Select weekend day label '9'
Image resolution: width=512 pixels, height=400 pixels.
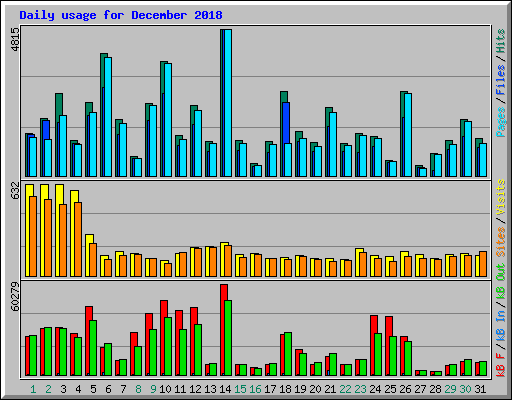click(x=153, y=389)
